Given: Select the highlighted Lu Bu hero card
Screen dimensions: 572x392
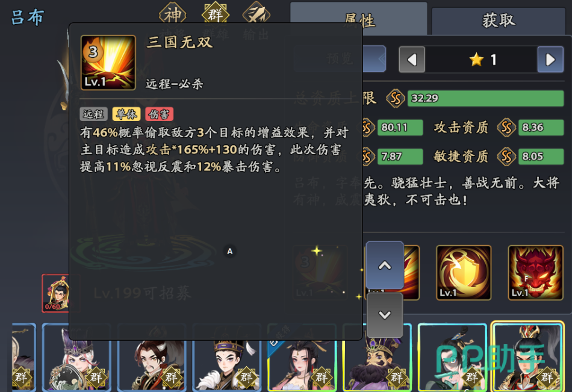Looking at the screenshot, I should point(527,356).
